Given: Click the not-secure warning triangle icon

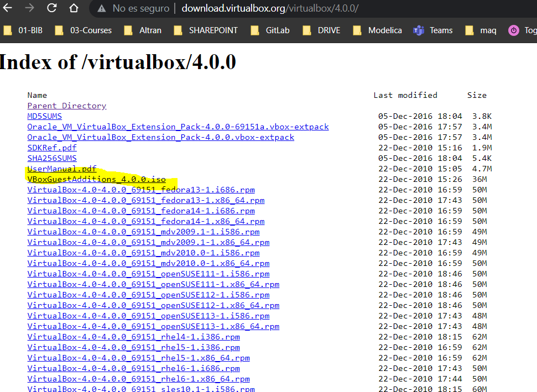Looking at the screenshot, I should 101,8.
